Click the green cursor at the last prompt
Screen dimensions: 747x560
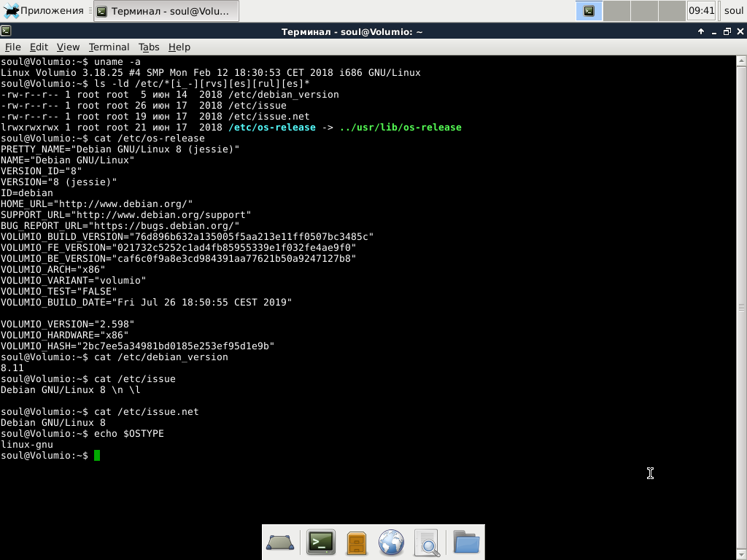pyautogui.click(x=97, y=456)
